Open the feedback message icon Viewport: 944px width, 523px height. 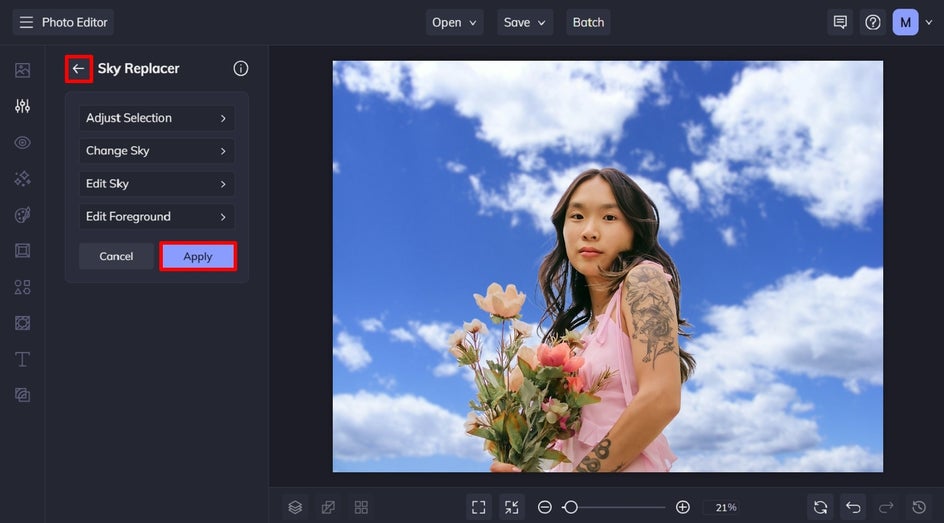tap(840, 22)
